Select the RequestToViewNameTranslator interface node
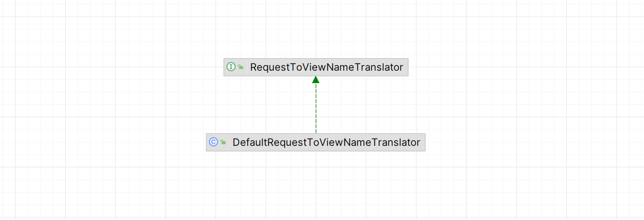The width and height of the screenshot is (644, 220). (316, 67)
